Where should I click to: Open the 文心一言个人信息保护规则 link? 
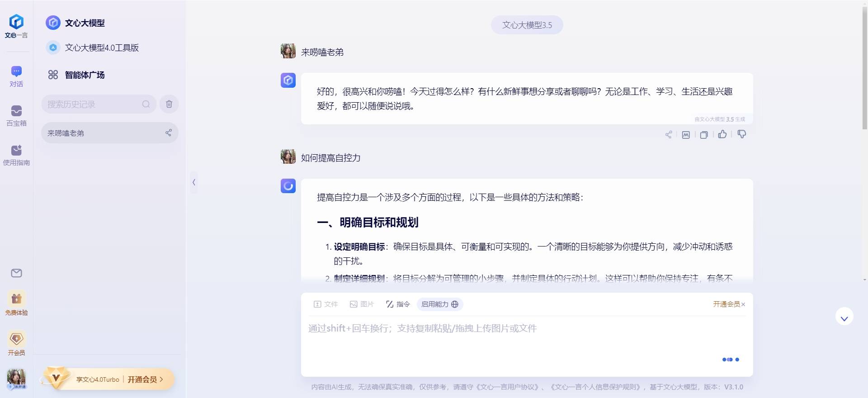(596, 387)
